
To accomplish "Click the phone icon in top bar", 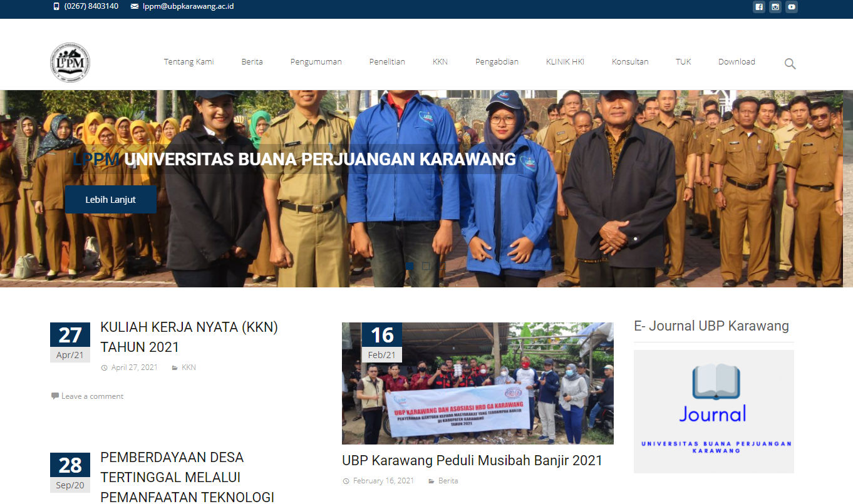I will (56, 6).
